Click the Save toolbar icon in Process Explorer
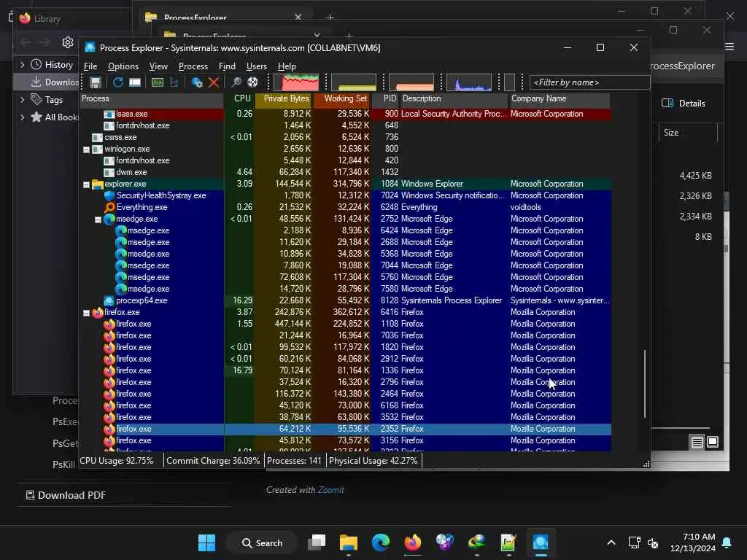747x560 pixels. pos(96,82)
